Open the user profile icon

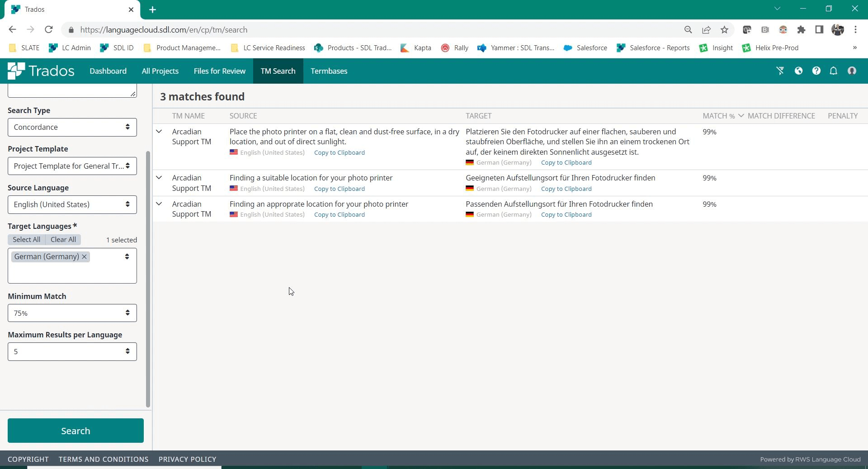[x=852, y=71]
